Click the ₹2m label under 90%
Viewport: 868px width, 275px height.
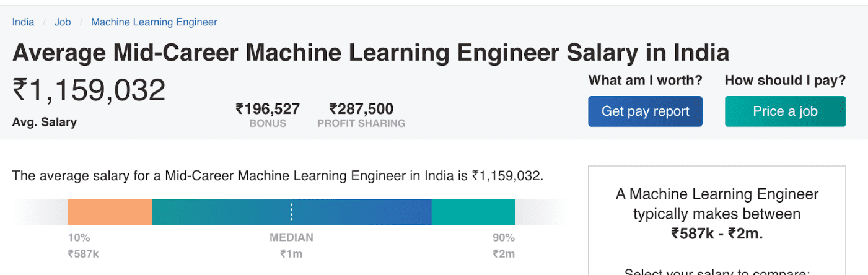point(504,253)
